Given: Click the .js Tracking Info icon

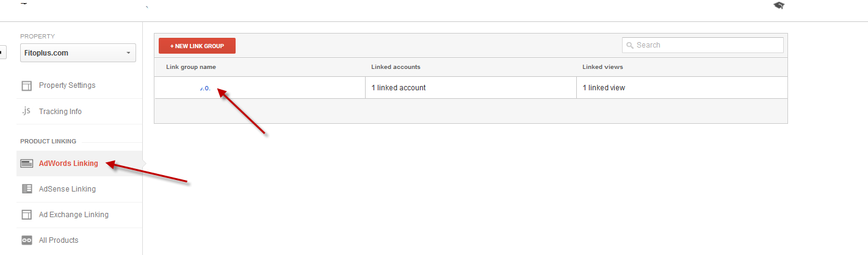Looking at the screenshot, I should 26,111.
